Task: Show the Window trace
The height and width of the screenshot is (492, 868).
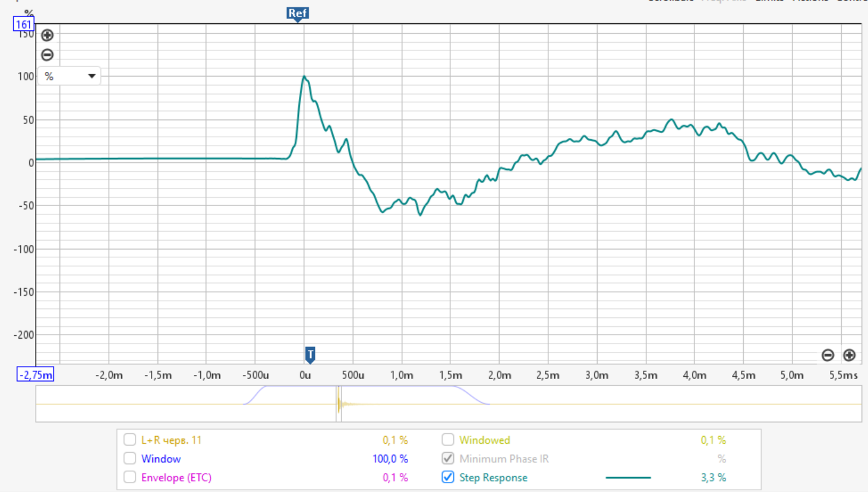Action: coord(130,459)
